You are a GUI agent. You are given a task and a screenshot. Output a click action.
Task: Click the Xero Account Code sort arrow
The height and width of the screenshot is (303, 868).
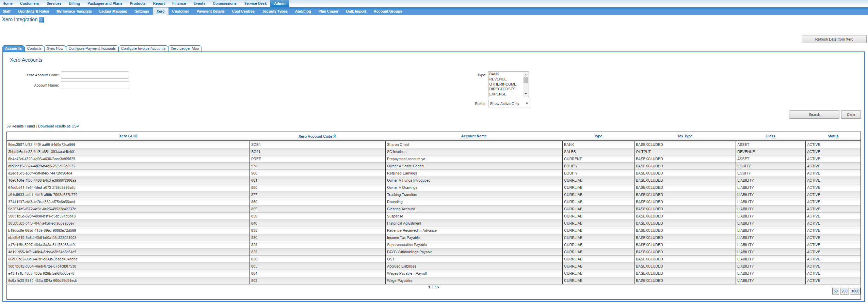(x=335, y=136)
